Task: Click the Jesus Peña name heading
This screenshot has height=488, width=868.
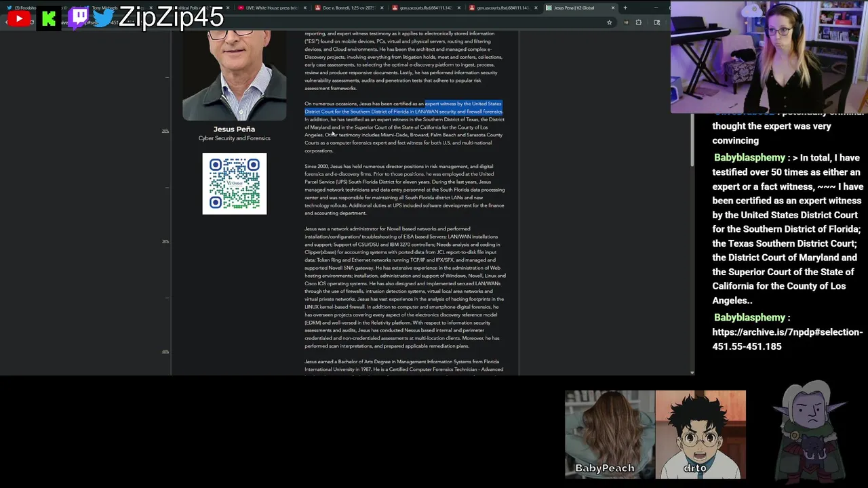Action: point(234,129)
